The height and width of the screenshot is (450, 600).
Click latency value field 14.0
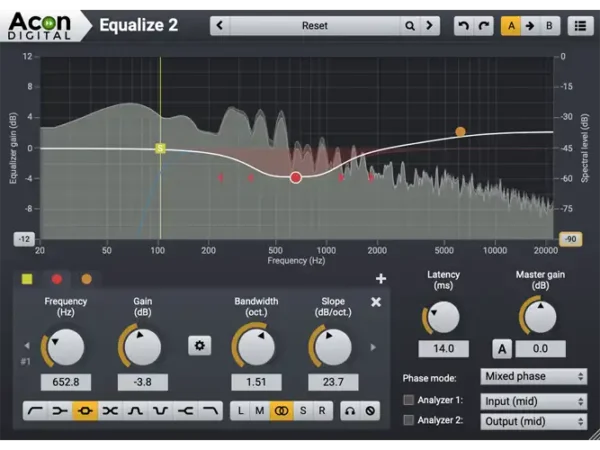click(x=443, y=349)
